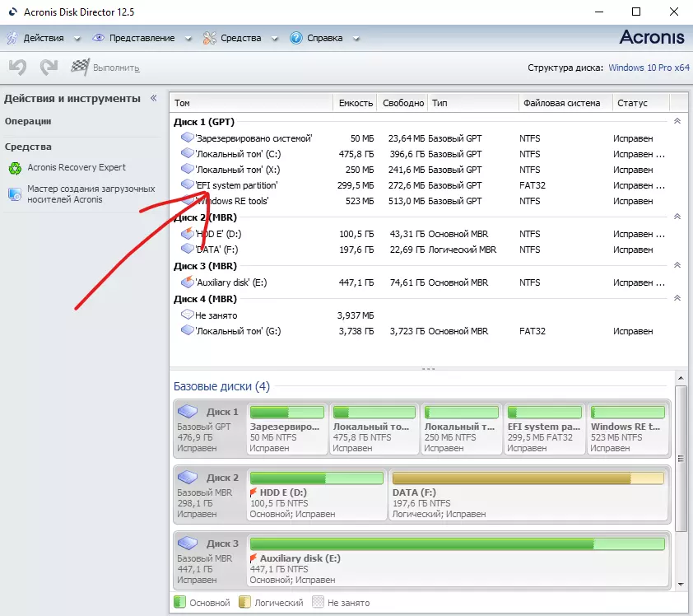Select the DATA (F:) logical partition block

pos(528,495)
